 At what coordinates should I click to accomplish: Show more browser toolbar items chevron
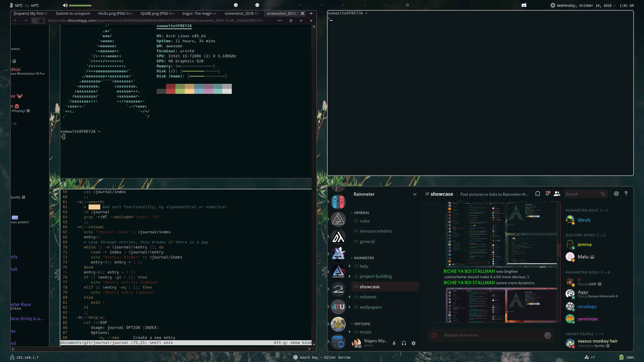[301, 20]
